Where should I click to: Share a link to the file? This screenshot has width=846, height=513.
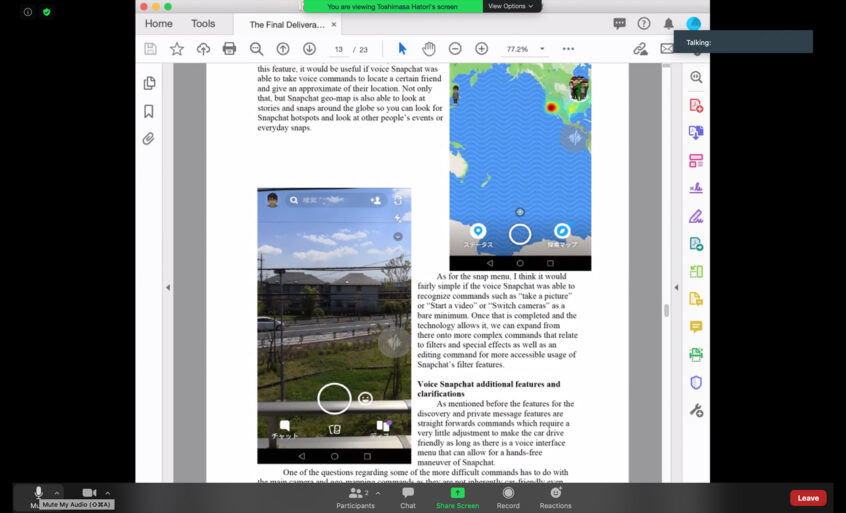coord(640,49)
